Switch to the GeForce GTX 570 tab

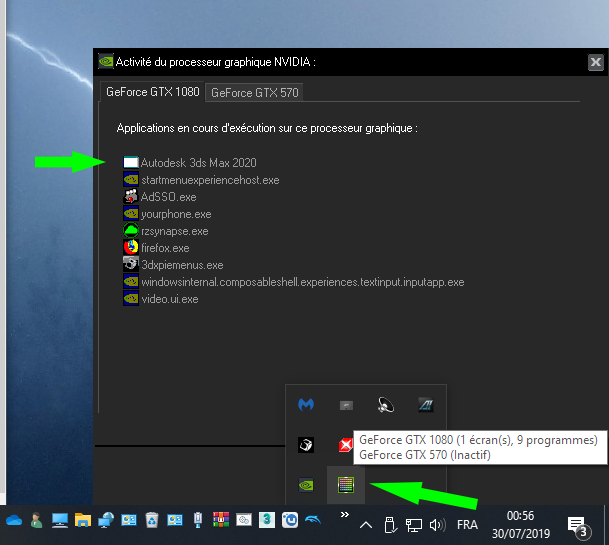tap(254, 93)
